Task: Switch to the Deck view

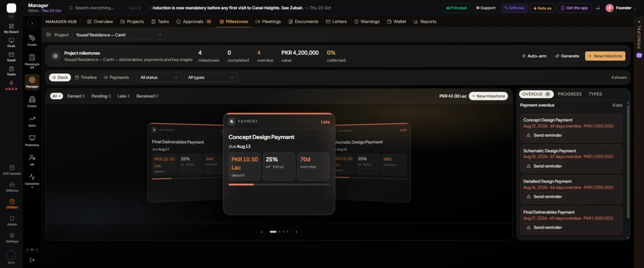Action: (x=60, y=77)
